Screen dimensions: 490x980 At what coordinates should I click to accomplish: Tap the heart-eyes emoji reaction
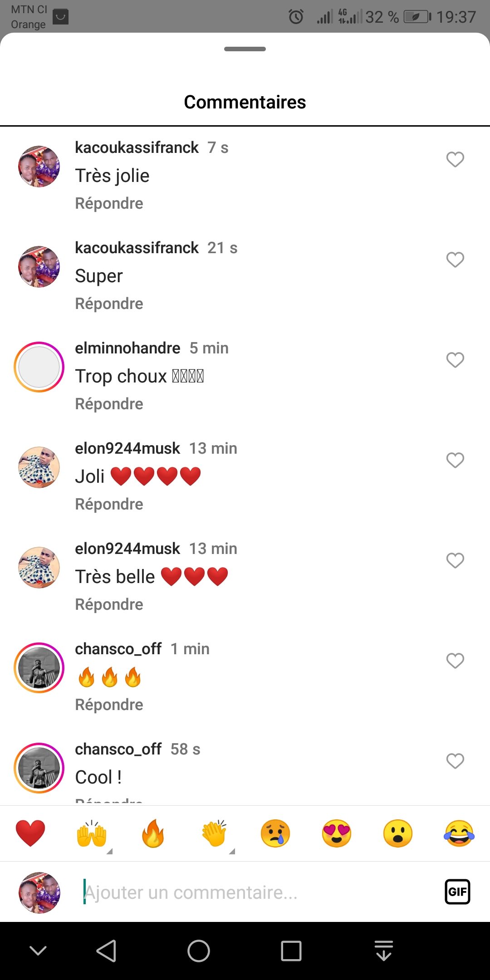[337, 833]
